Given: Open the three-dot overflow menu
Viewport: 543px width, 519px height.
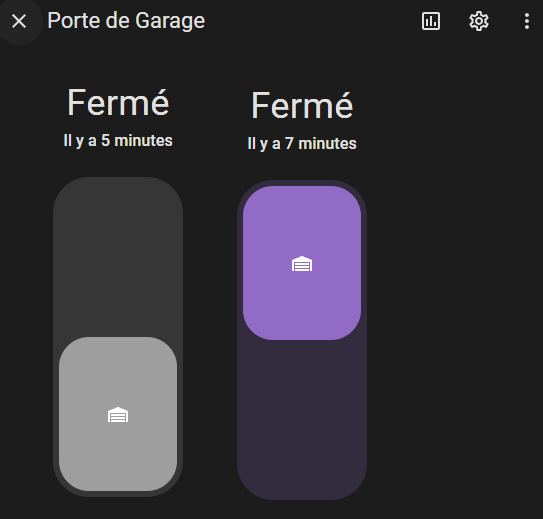Looking at the screenshot, I should pos(526,21).
